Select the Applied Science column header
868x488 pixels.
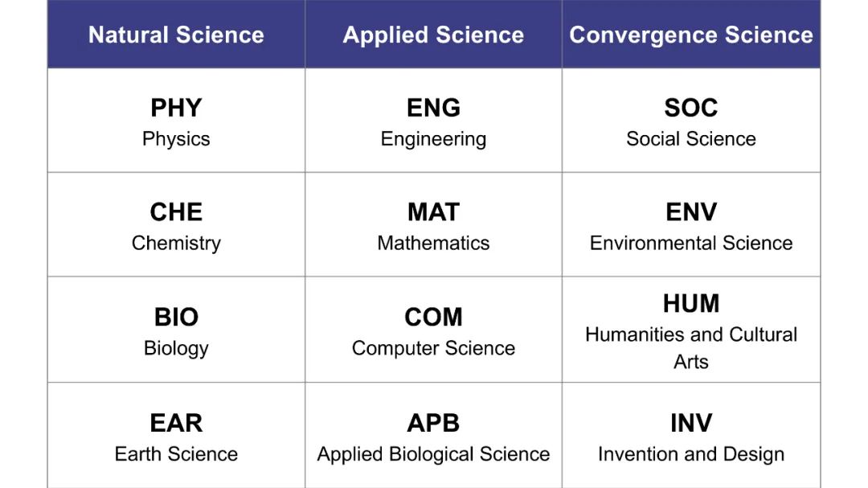click(433, 35)
